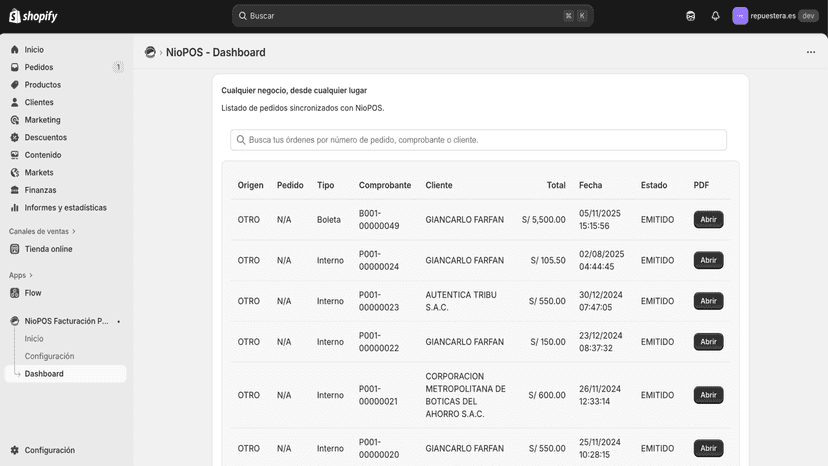Click the Productos tag icon

tap(15, 85)
